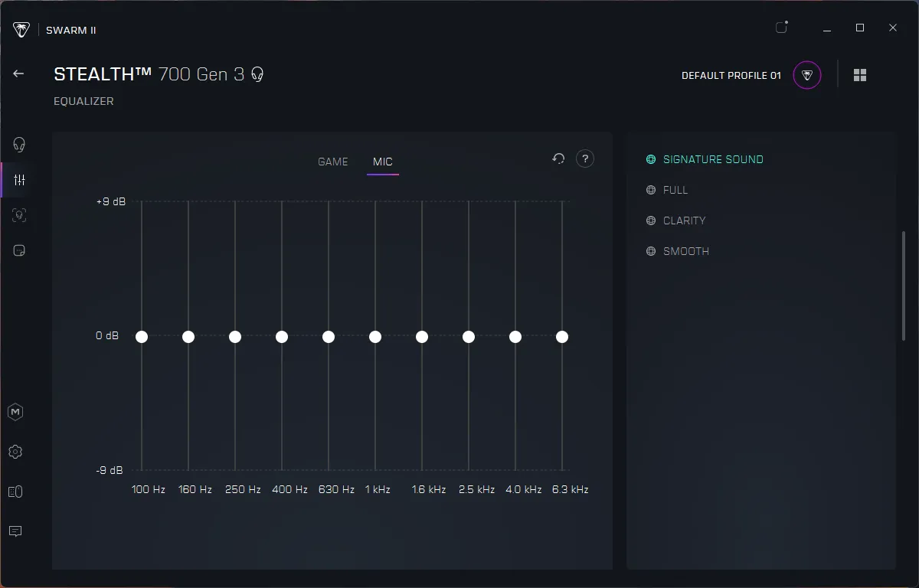Open the feedback chat icon
Image resolution: width=919 pixels, height=588 pixels.
point(15,531)
